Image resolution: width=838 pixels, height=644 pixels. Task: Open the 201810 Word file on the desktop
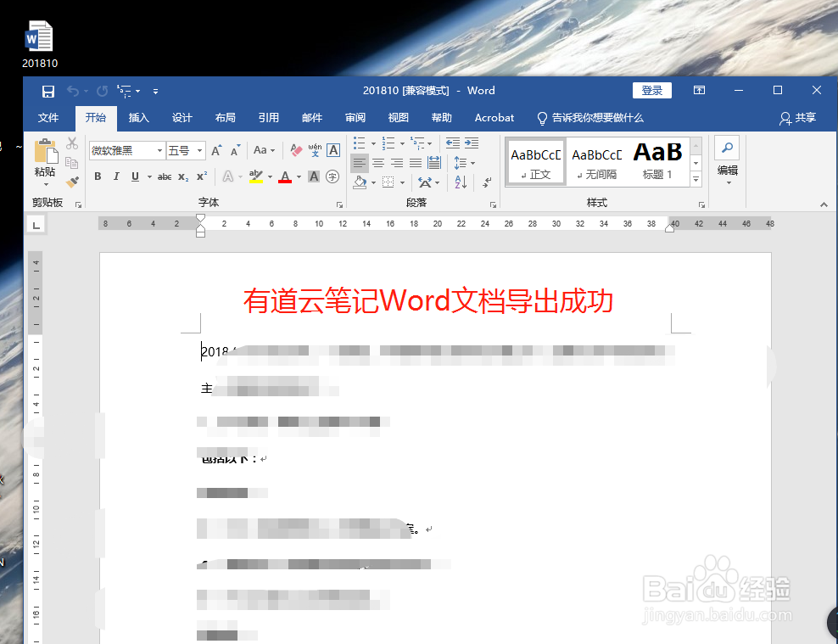40,45
